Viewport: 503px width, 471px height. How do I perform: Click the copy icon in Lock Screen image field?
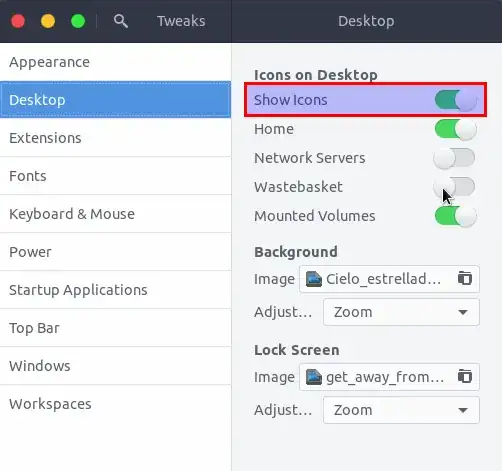pos(465,376)
